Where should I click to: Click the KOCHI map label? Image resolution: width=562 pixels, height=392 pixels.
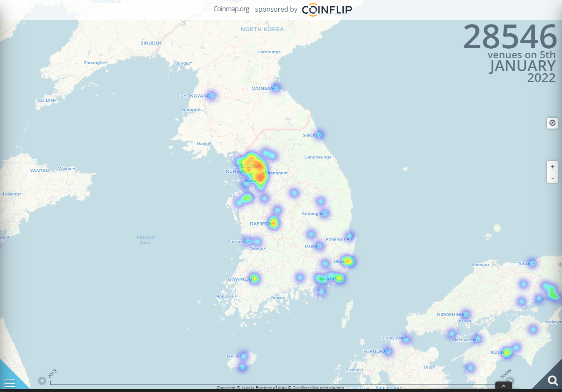pos(498,352)
